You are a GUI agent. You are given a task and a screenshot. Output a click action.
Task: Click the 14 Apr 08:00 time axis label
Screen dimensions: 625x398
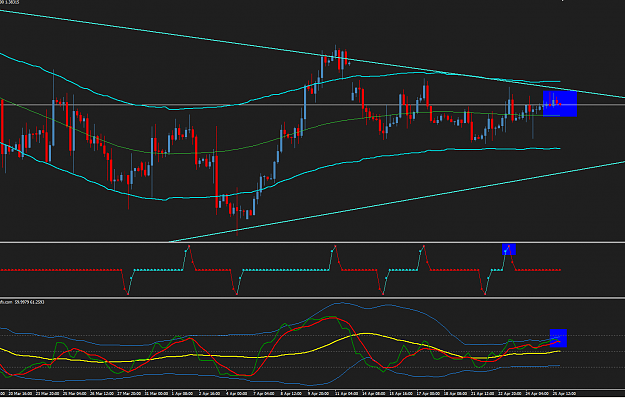click(373, 393)
